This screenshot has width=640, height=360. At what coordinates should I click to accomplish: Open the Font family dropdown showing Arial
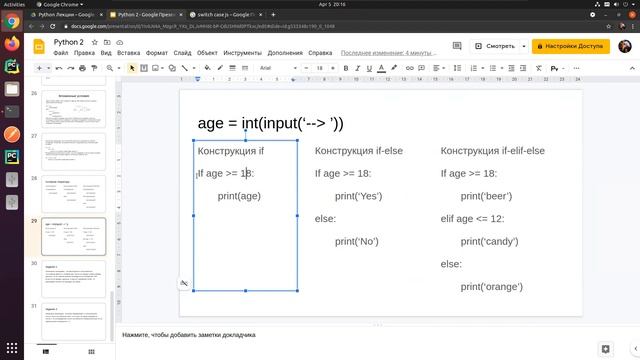point(278,68)
